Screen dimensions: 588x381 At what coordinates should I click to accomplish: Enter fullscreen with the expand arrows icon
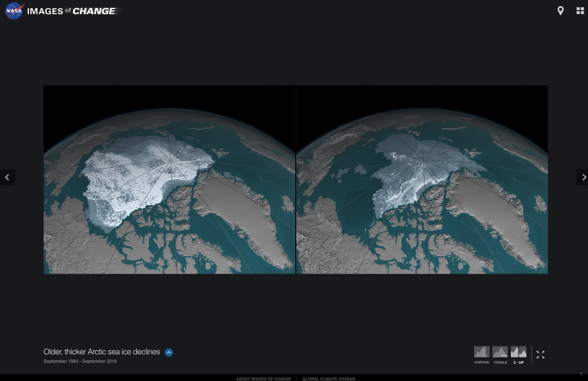(x=540, y=355)
